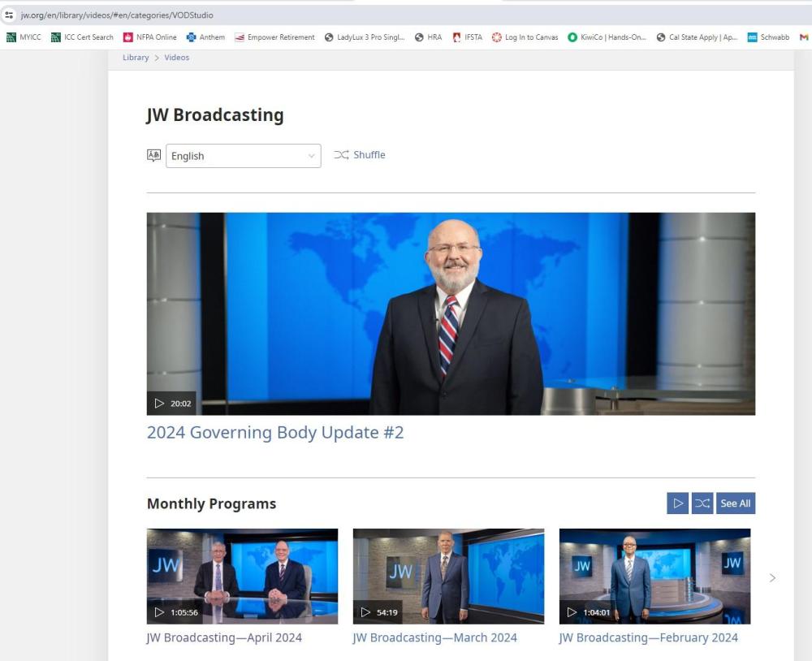Click See All in Monthly Programs
Image resolution: width=812 pixels, height=661 pixels.
736,503
